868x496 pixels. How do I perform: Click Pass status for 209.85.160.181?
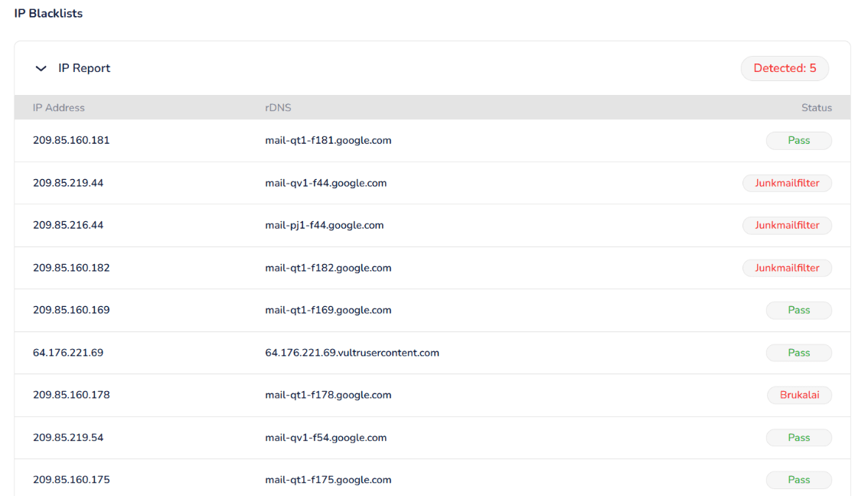click(x=799, y=141)
